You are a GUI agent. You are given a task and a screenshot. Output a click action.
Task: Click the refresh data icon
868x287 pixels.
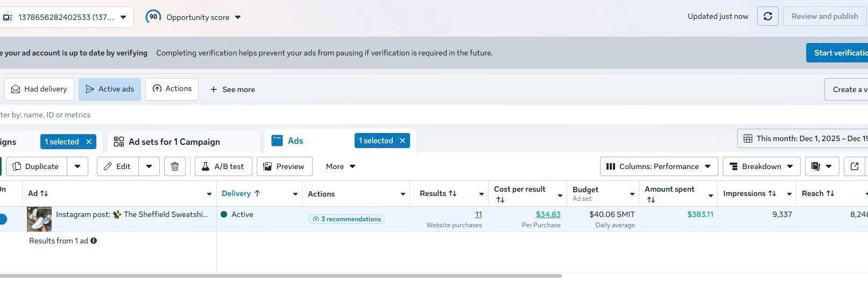[767, 17]
